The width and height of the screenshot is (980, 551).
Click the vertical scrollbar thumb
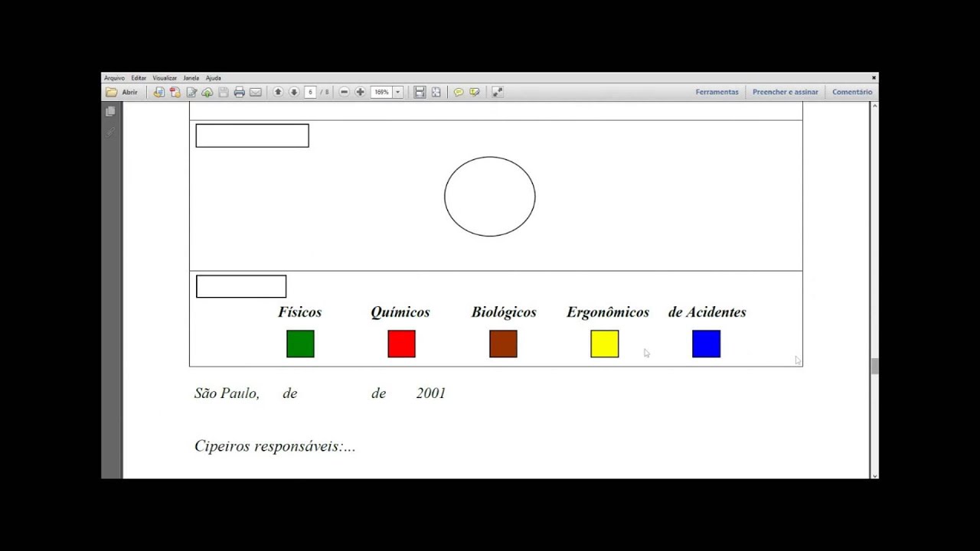874,366
